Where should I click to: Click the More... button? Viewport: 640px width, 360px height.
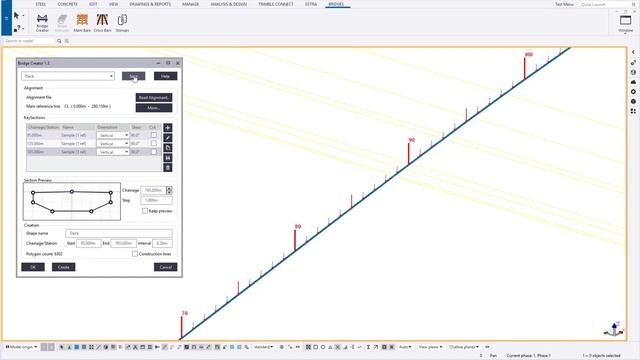pyautogui.click(x=154, y=108)
